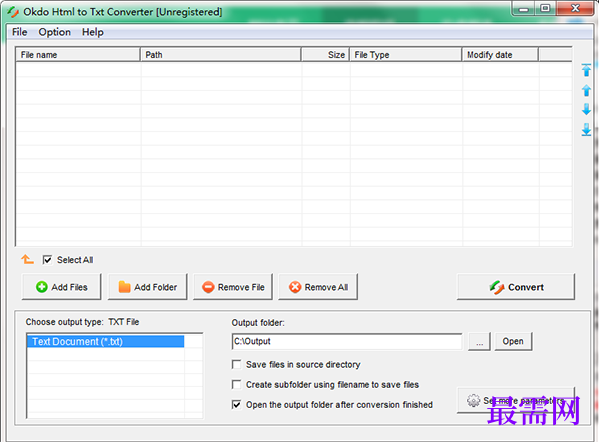Browse for output folder with ... button
Image resolution: width=599 pixels, height=442 pixels.
[479, 341]
